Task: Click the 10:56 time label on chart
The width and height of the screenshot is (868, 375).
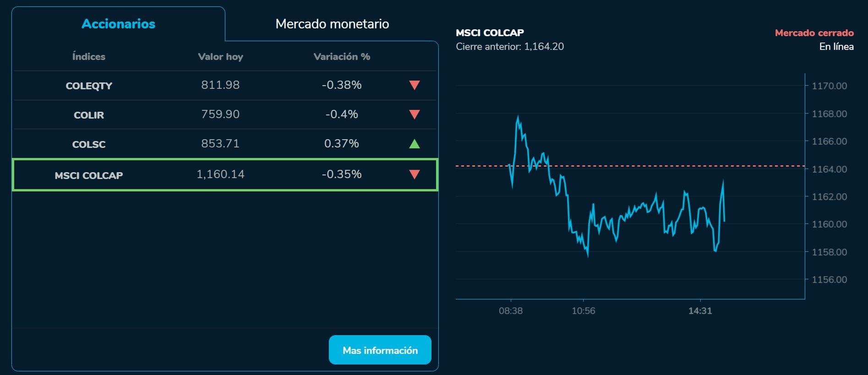Action: tap(584, 311)
